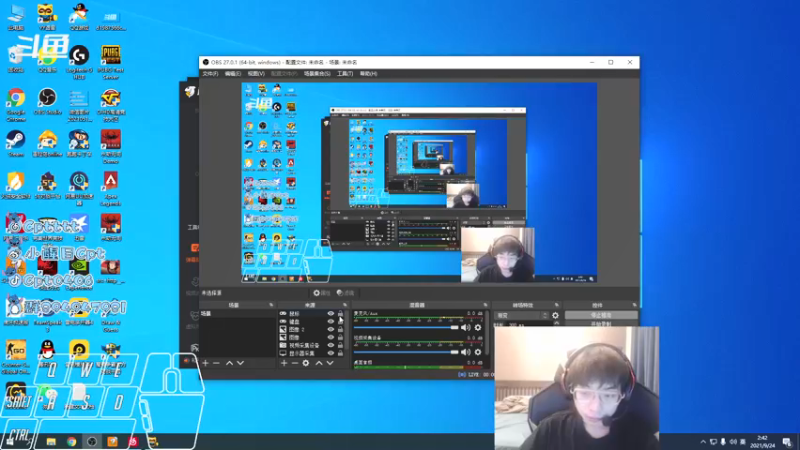Open the 场景集合(S) menu
Image resolution: width=800 pixels, height=450 pixels.
click(317, 74)
